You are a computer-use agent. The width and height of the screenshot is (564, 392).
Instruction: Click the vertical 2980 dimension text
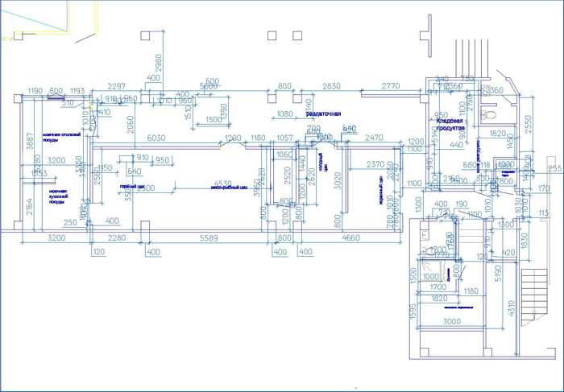pos(158,64)
